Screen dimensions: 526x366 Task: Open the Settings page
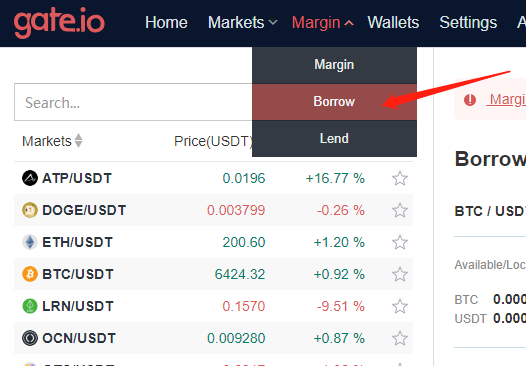click(x=468, y=23)
